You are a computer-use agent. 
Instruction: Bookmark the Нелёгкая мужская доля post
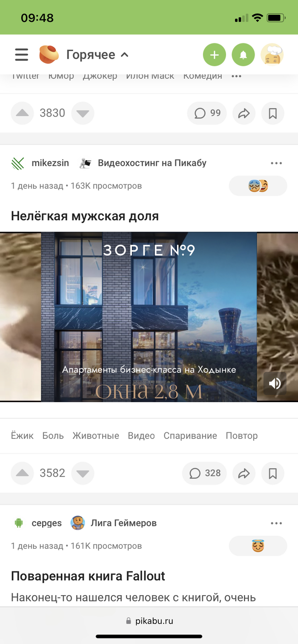pyautogui.click(x=273, y=473)
